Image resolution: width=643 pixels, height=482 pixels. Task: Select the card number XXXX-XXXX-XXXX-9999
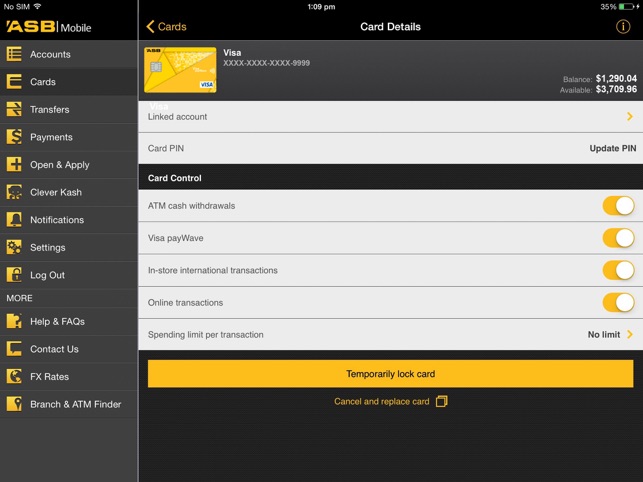click(267, 63)
